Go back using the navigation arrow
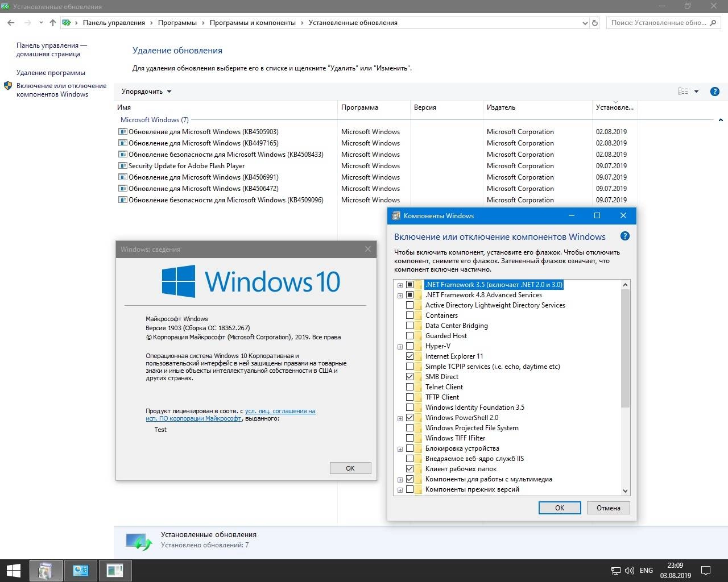Viewport: 728px width, 582px height. 11,23
